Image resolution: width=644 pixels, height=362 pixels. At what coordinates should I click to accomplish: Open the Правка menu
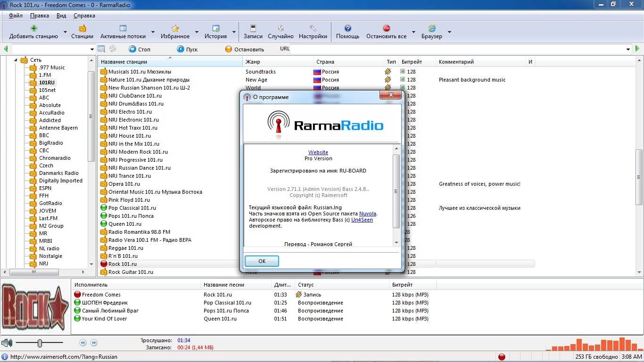pyautogui.click(x=40, y=16)
